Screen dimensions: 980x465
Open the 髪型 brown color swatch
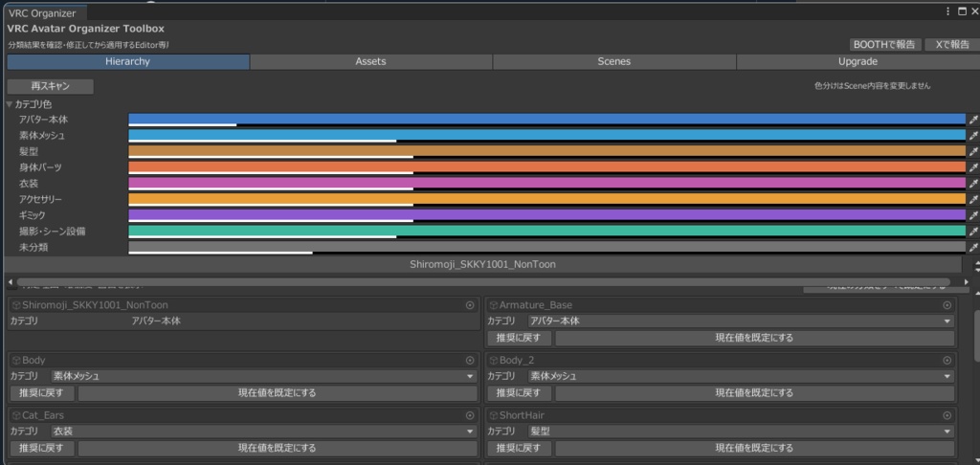[x=546, y=151]
